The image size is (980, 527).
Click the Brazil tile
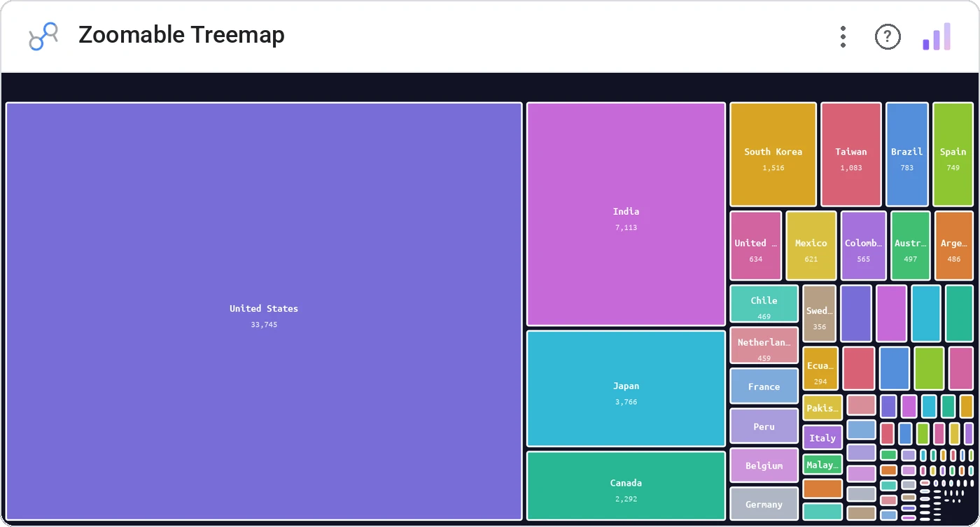pyautogui.click(x=907, y=155)
